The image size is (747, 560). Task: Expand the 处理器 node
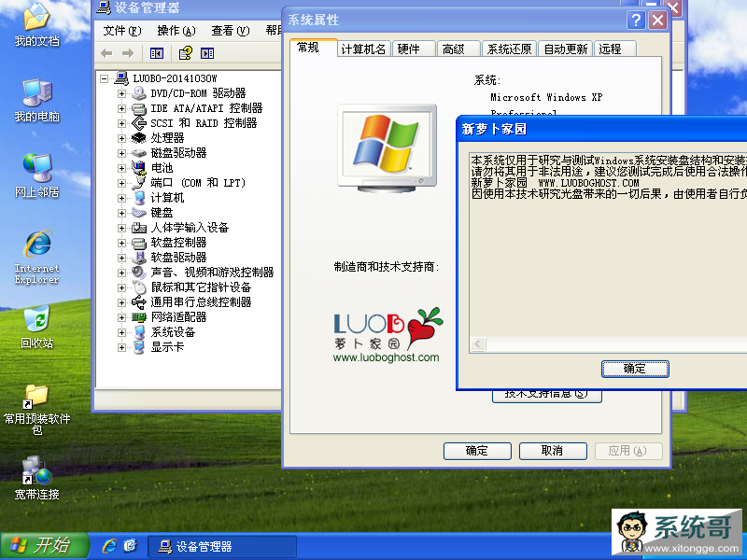coord(121,138)
